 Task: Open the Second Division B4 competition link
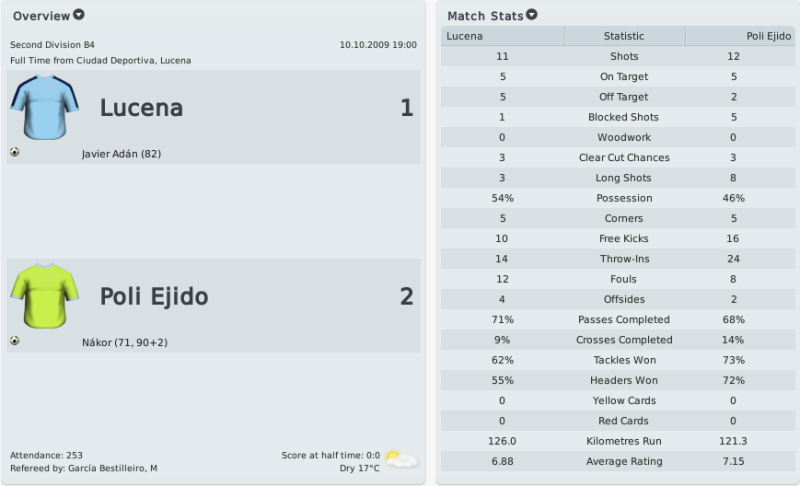(52, 45)
